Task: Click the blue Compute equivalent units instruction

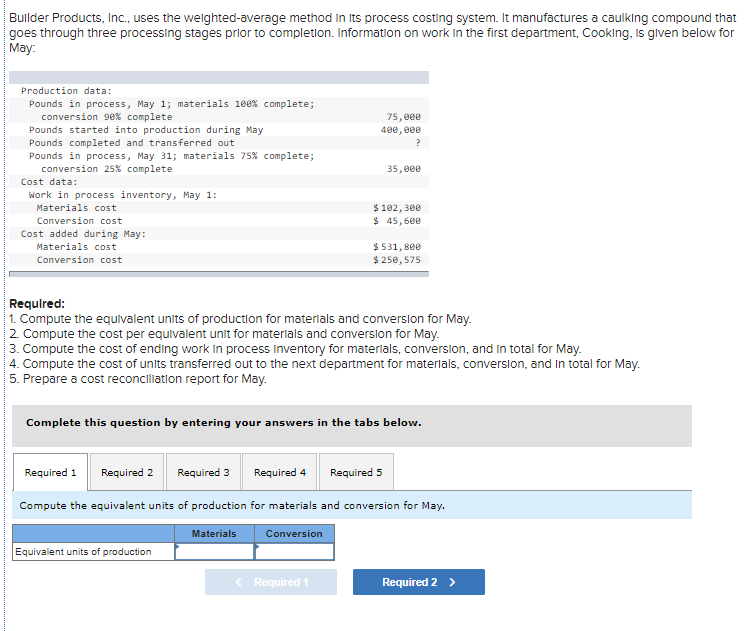Action: tap(352, 505)
